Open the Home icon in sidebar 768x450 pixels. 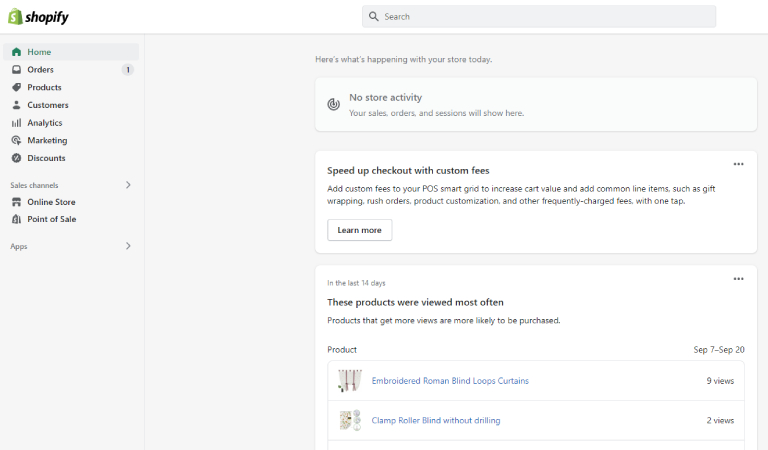tap(16, 52)
